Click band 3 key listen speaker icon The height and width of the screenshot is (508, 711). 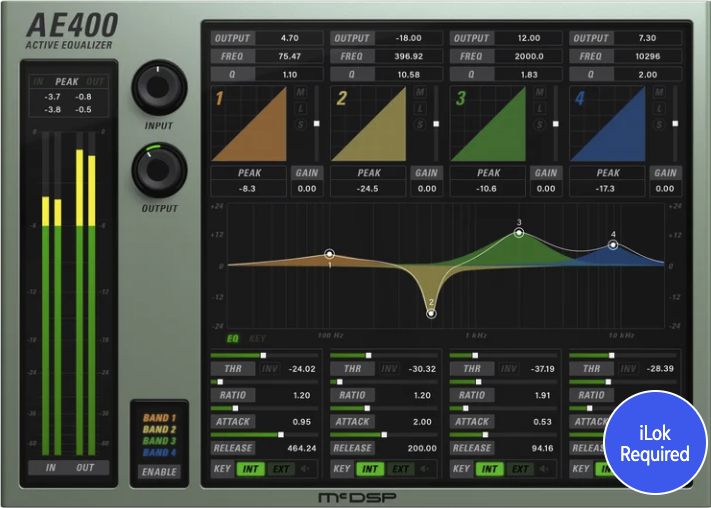click(545, 469)
